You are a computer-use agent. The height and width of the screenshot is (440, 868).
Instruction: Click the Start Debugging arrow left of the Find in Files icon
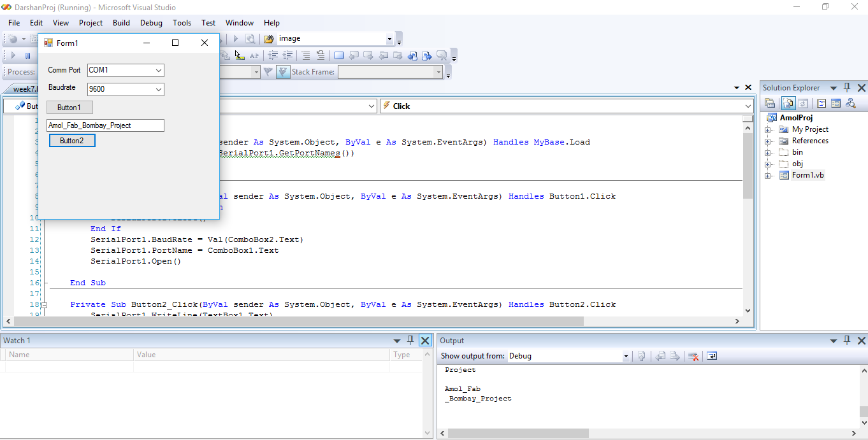(235, 39)
